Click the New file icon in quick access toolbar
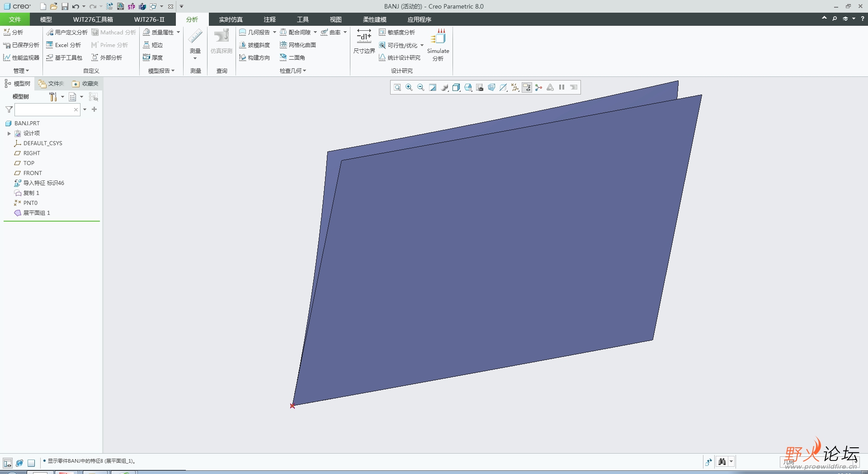 pyautogui.click(x=43, y=6)
